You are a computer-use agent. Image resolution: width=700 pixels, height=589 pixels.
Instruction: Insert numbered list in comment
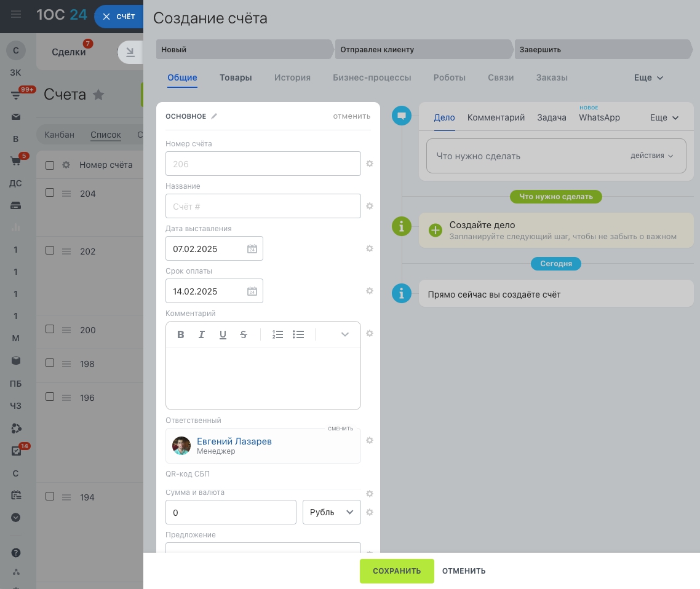[277, 334]
